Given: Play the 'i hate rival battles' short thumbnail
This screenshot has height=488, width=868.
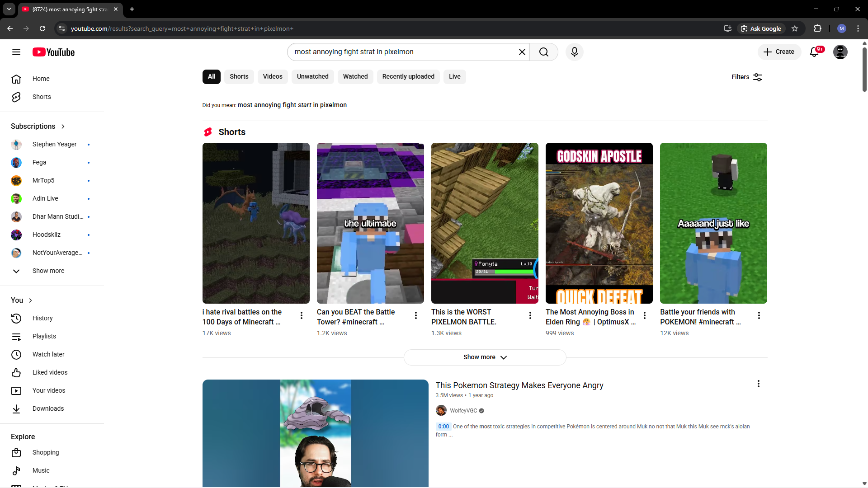Looking at the screenshot, I should 256,223.
